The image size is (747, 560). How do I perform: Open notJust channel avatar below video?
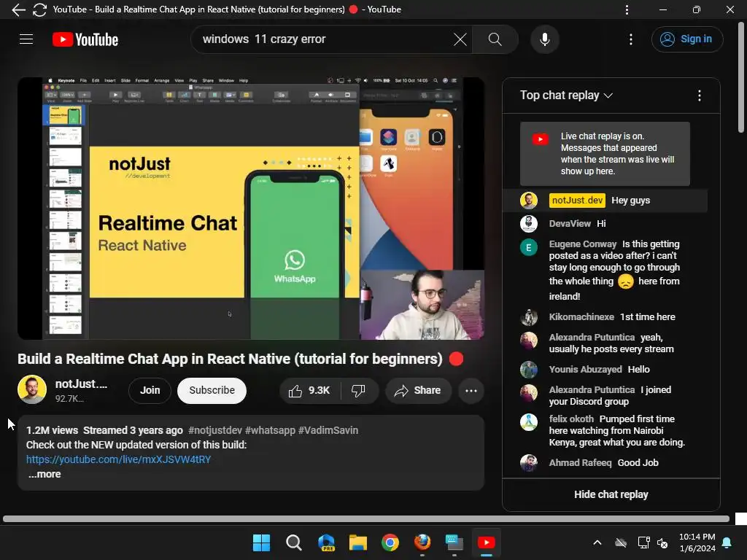[32, 389]
